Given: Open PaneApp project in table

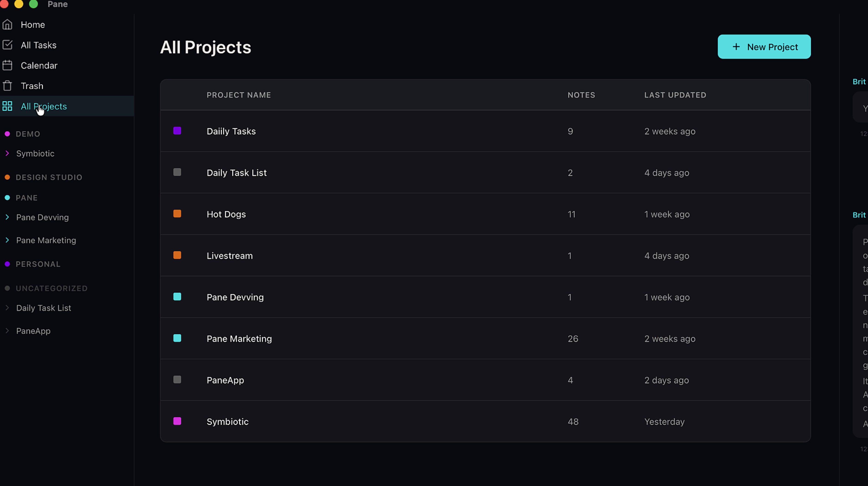Looking at the screenshot, I should 486,380.
